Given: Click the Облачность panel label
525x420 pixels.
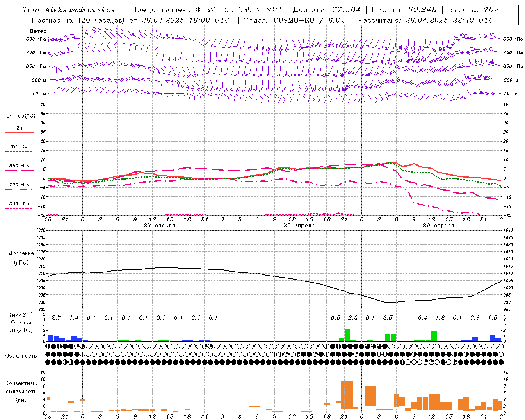Looking at the screenshot, I should [21, 356].
